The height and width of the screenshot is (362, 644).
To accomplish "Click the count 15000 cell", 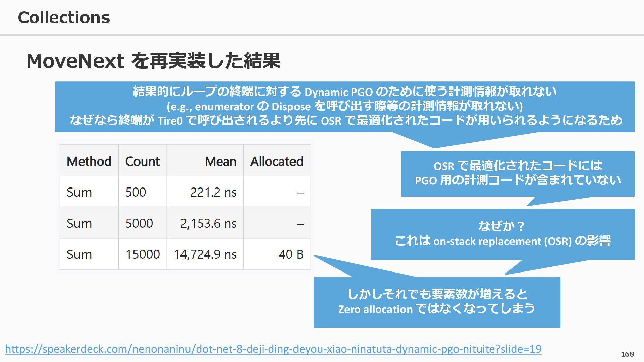I will coord(143,254).
